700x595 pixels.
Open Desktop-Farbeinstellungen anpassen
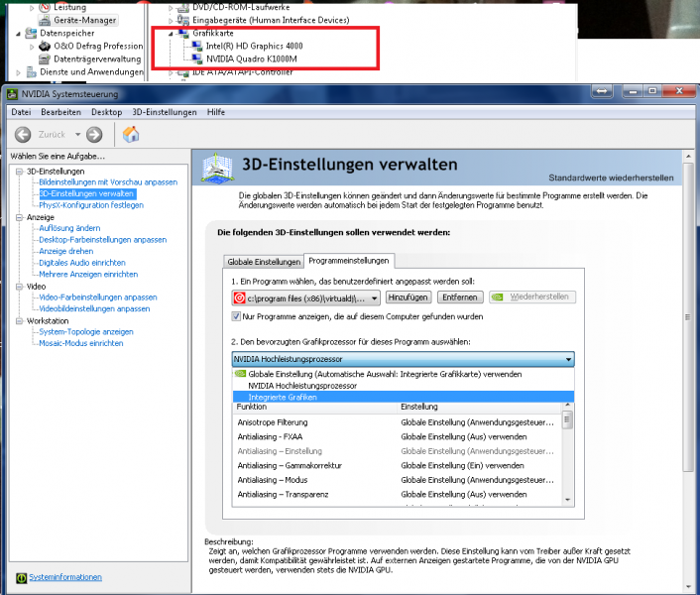pos(103,240)
